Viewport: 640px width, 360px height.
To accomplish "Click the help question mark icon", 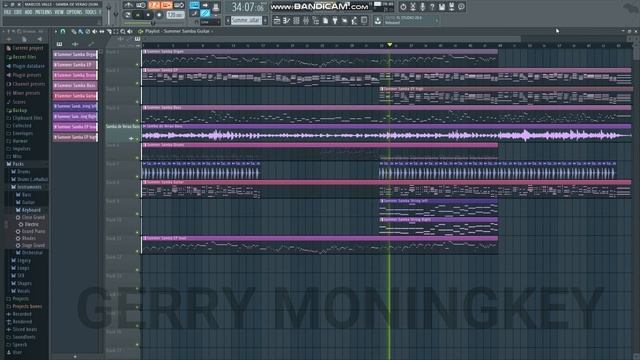I will [x=432, y=7].
